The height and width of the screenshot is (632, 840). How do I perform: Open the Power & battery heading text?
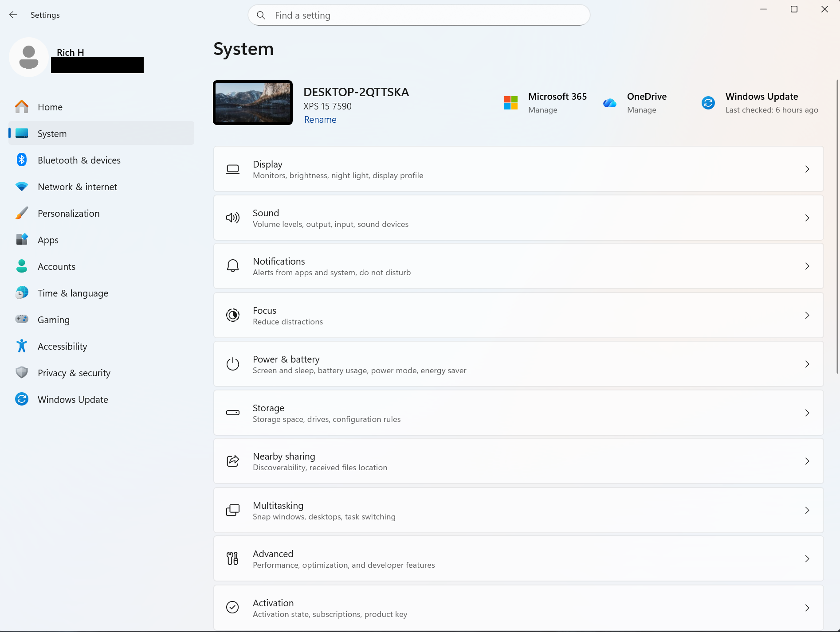point(286,359)
